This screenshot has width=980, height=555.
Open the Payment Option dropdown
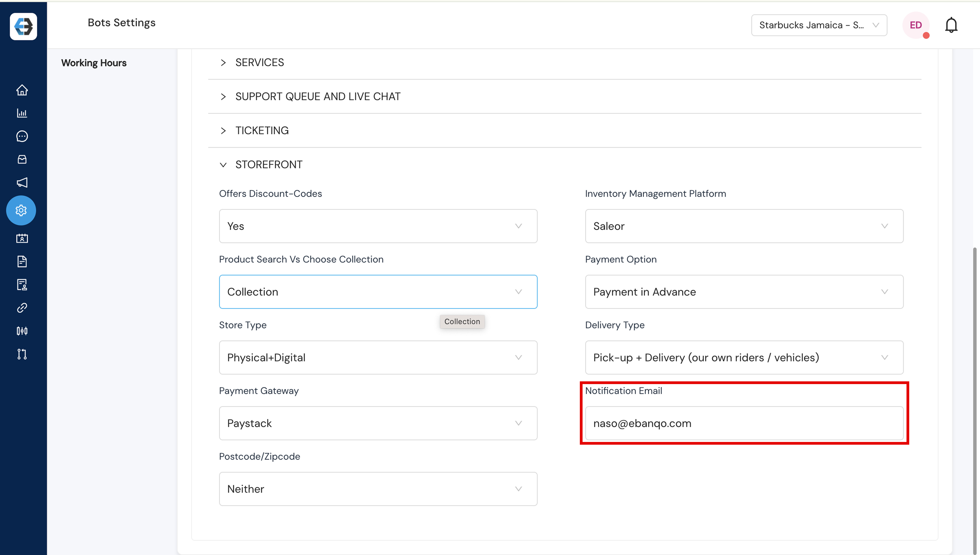tap(744, 292)
